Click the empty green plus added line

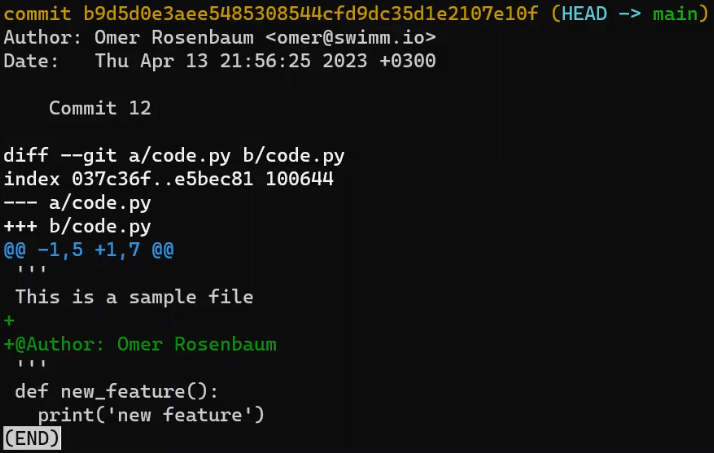9,321
